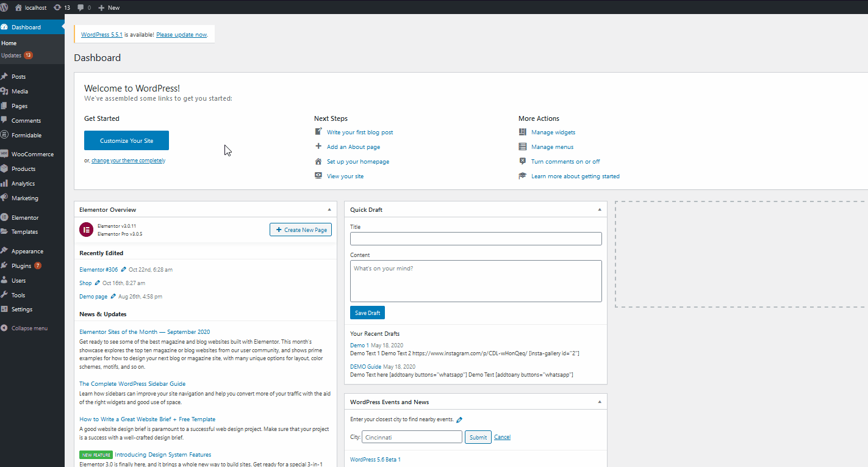868x467 pixels.
Task: Click the Create New Page button
Action: pos(301,230)
